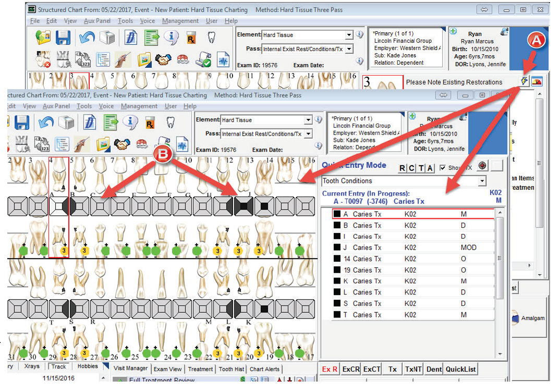The image size is (560, 392).
Task: Click red target button in Quick Entry panel
Action: point(482,166)
